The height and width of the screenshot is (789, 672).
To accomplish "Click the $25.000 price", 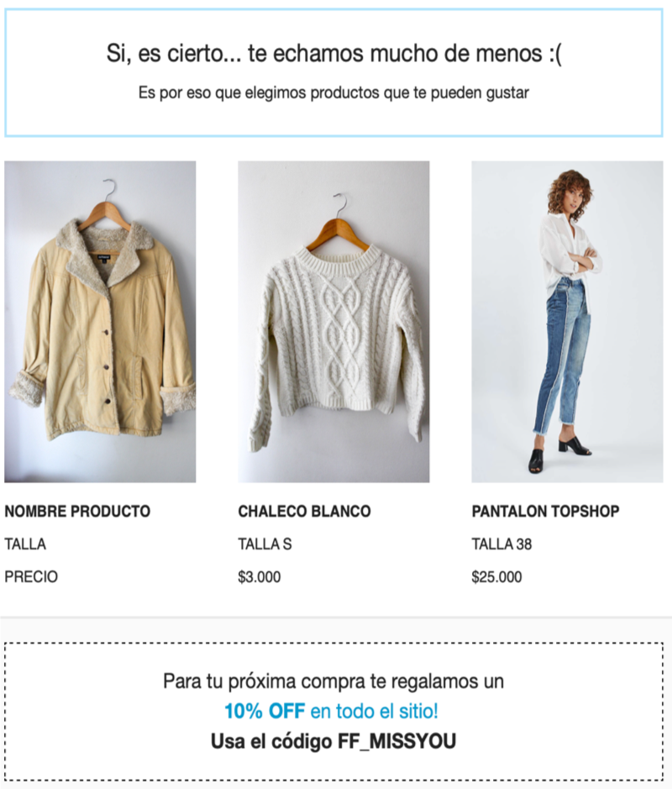I will pyautogui.click(x=496, y=576).
